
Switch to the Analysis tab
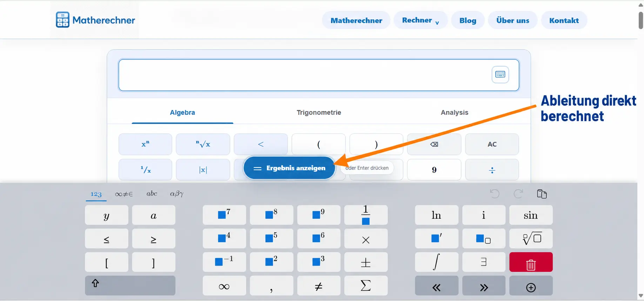coord(454,112)
